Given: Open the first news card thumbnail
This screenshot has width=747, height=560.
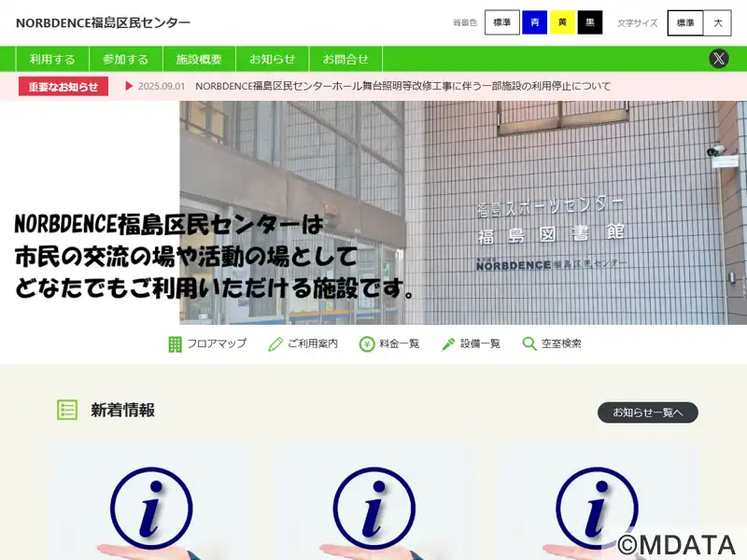Looking at the screenshot, I should pos(151,501).
